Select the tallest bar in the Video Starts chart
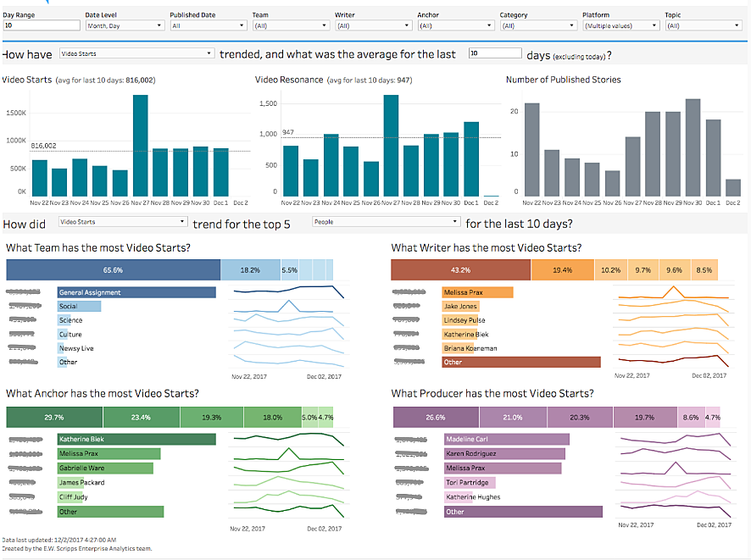This screenshot has height=560, width=751. [x=141, y=145]
